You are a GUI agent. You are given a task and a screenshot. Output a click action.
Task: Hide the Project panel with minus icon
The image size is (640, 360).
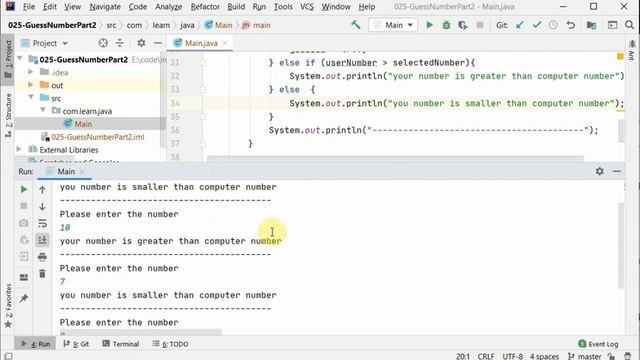click(x=158, y=43)
